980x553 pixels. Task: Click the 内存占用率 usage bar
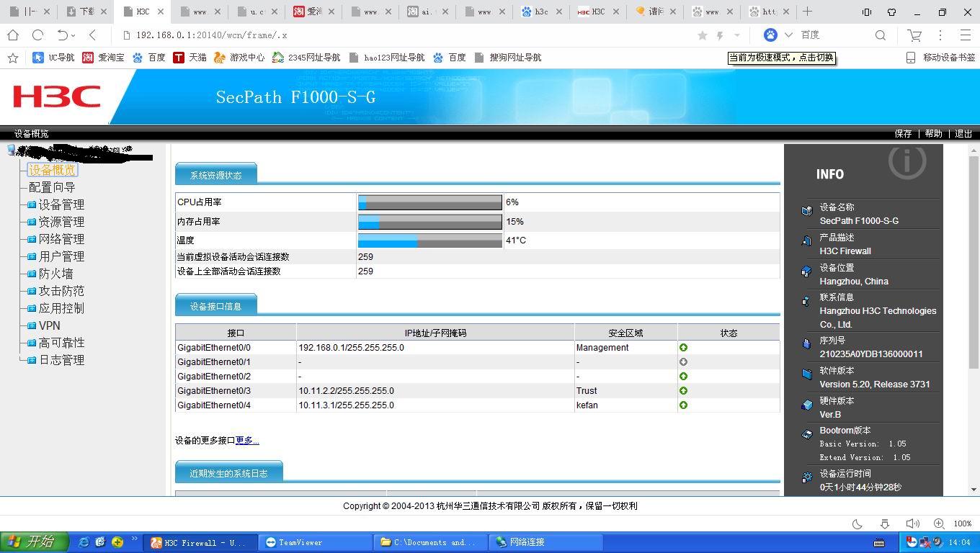point(430,221)
